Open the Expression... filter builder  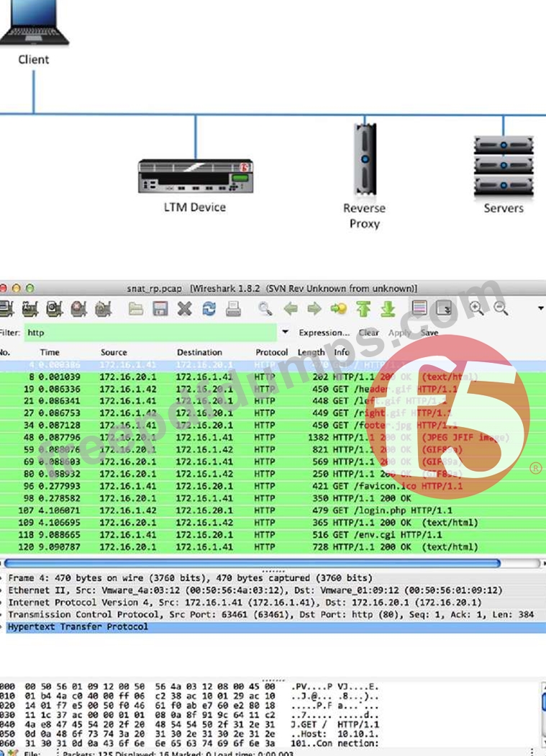pyautogui.click(x=324, y=333)
